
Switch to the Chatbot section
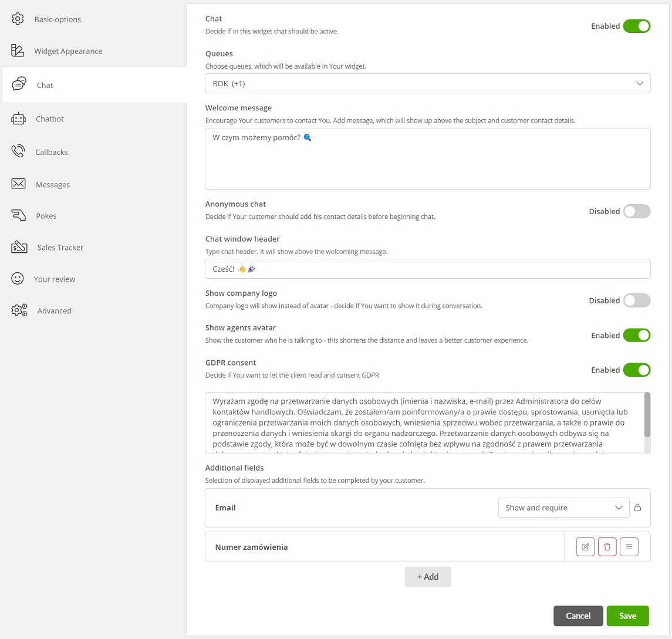pyautogui.click(x=50, y=119)
